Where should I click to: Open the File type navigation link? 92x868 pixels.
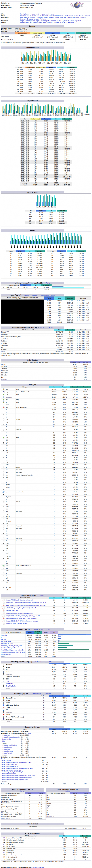pos(32,18)
